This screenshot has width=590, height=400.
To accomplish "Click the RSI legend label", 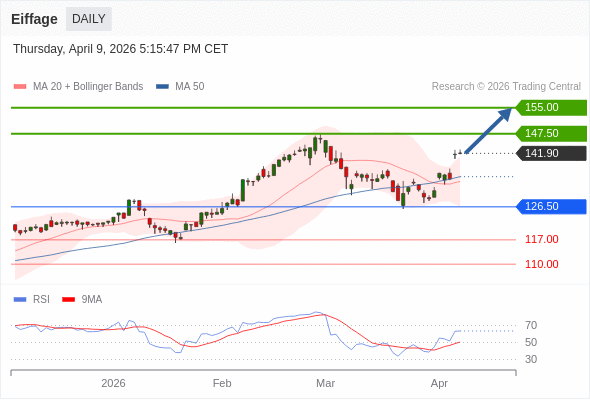I will 41,300.
